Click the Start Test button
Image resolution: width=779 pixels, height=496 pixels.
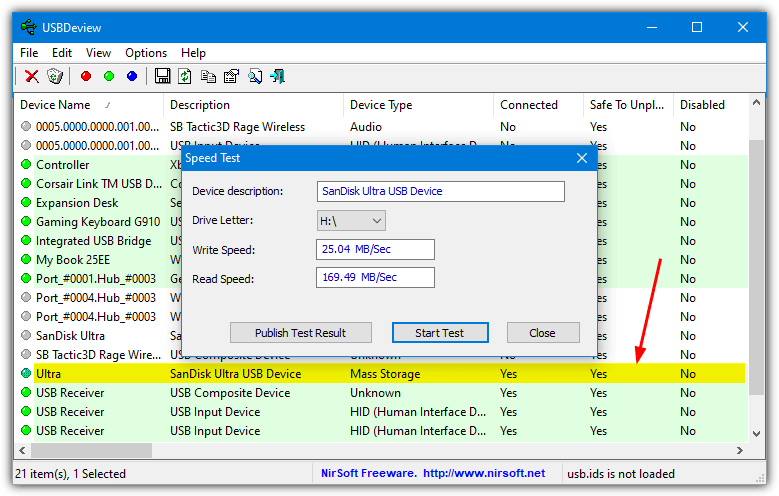pos(440,332)
